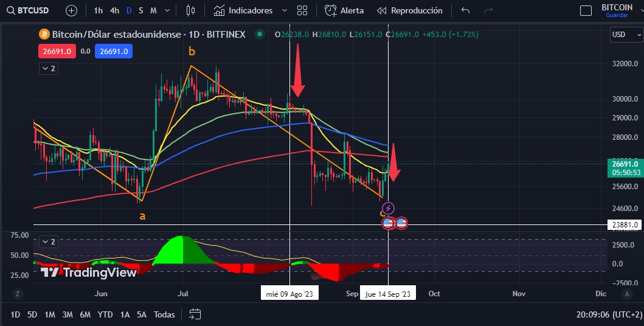Click the Bitcoin symbol logo in legend

tap(44, 35)
